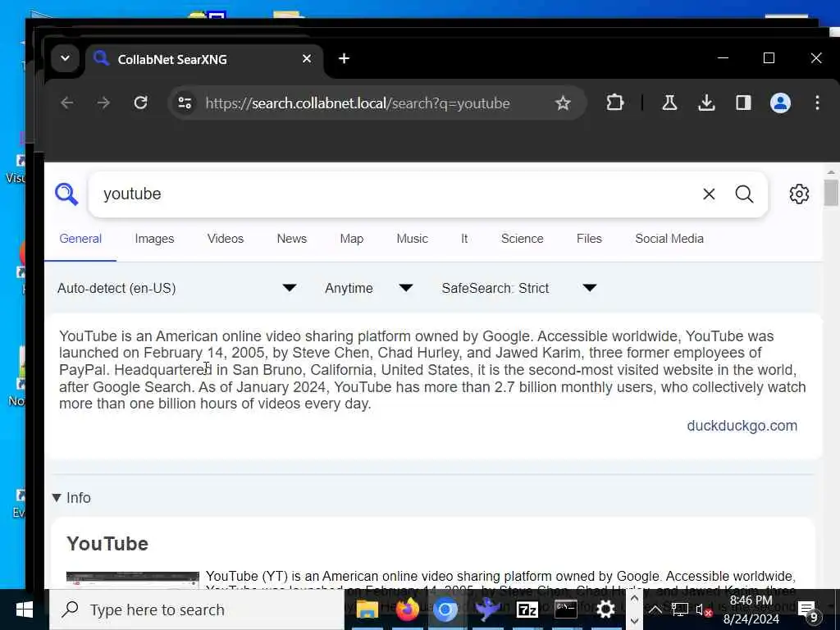Follow the duckduckgo.com source link
Viewport: 840px width, 630px height.
pyautogui.click(x=742, y=426)
